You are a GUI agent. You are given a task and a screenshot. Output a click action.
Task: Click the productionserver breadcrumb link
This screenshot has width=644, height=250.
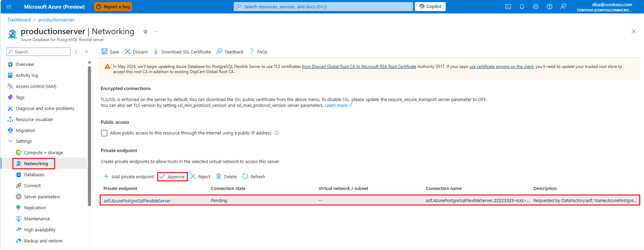pos(57,20)
